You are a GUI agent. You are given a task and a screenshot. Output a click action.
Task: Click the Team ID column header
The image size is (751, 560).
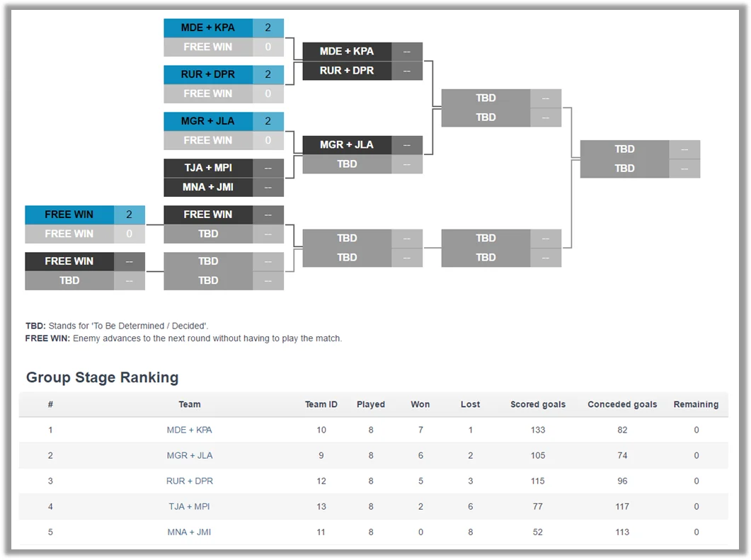pyautogui.click(x=321, y=404)
